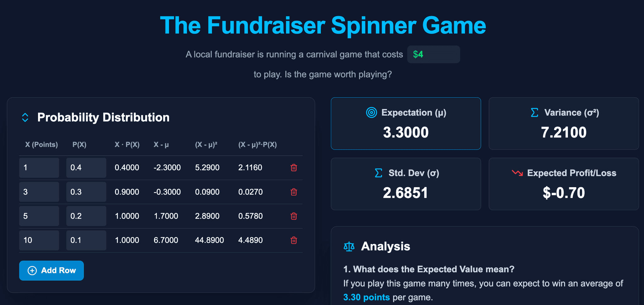The image size is (644, 305).
Task: Delete the row with X value 1
Action: tap(294, 168)
